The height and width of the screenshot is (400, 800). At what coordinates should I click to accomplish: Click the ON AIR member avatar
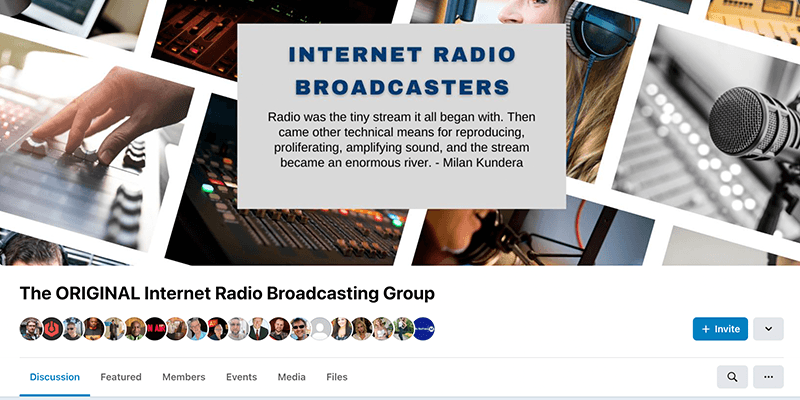point(155,329)
